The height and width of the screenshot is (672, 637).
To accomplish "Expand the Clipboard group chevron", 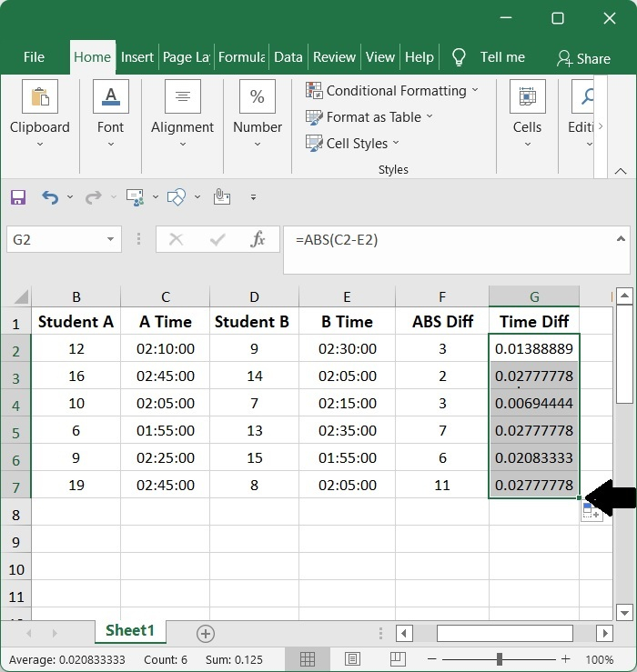I will [x=40, y=145].
